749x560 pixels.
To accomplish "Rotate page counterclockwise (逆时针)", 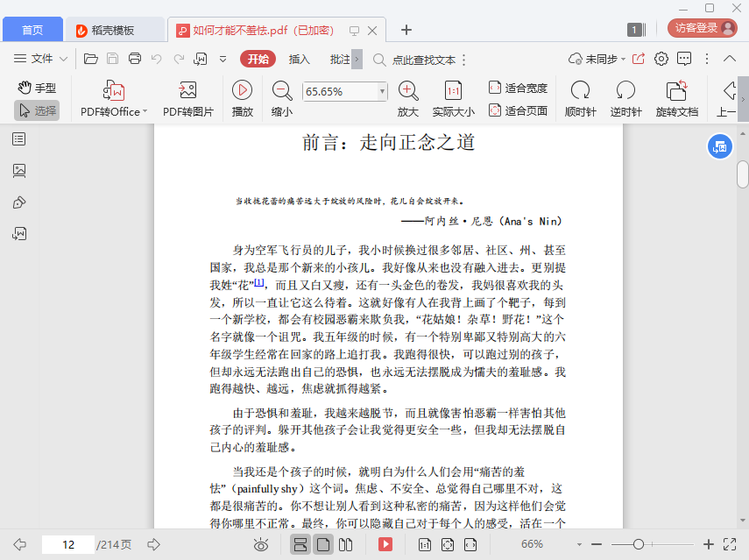I will pos(625,98).
